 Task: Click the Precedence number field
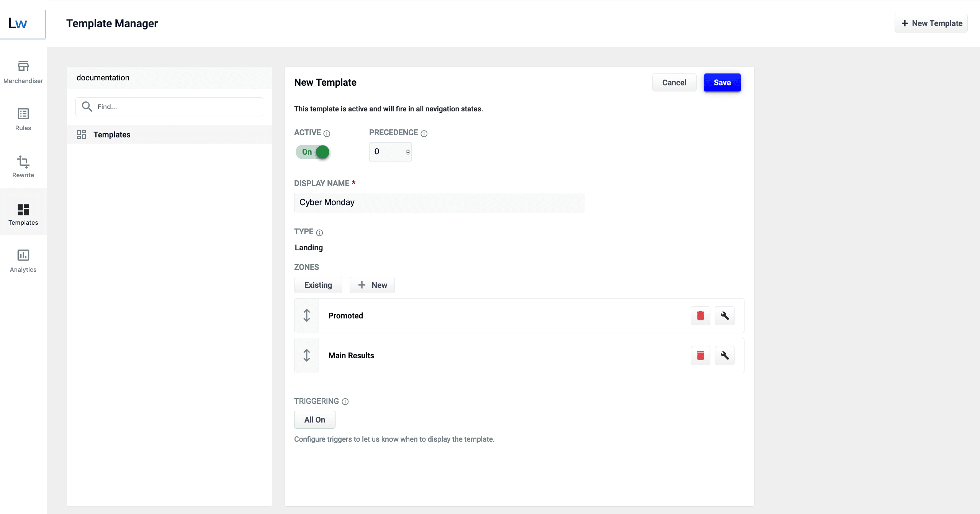(390, 152)
